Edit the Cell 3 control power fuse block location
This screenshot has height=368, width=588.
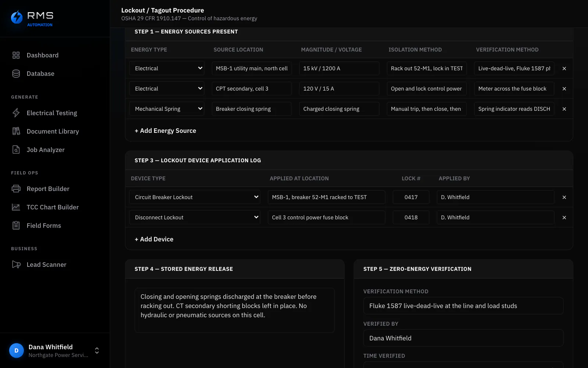[x=327, y=217]
